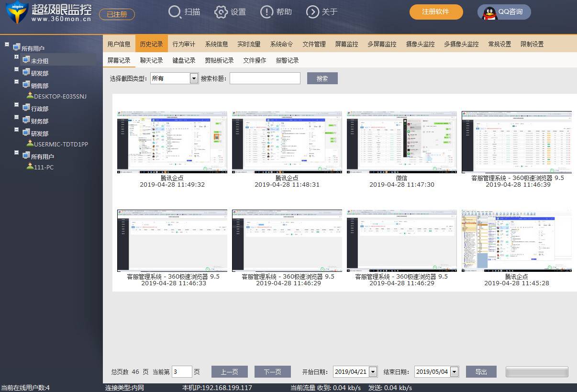The height and width of the screenshot is (392, 577).
Task: Click the 超级眼监控 shield logo
Action: [x=17, y=12]
